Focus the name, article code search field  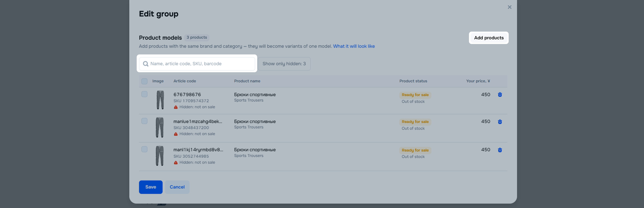200,64
